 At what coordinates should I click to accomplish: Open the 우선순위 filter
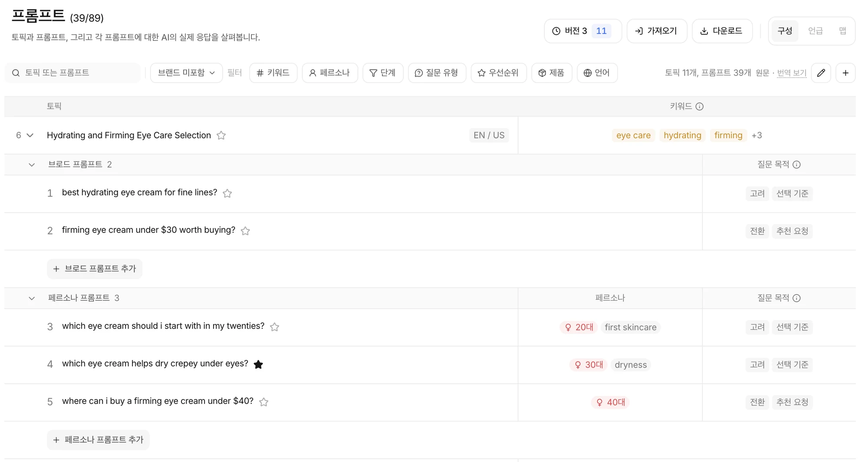498,73
